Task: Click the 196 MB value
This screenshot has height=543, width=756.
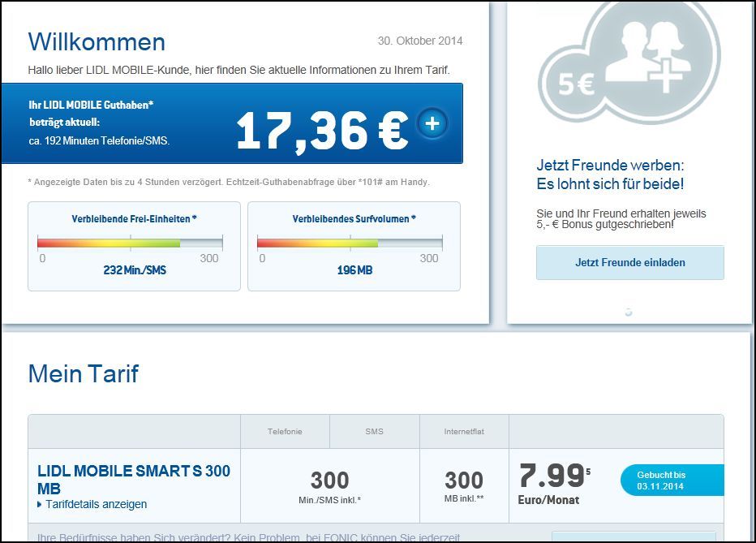Action: [x=354, y=270]
